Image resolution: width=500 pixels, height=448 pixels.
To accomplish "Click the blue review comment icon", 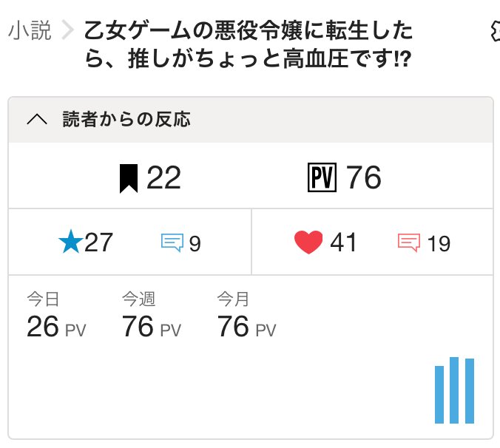I will (x=172, y=242).
